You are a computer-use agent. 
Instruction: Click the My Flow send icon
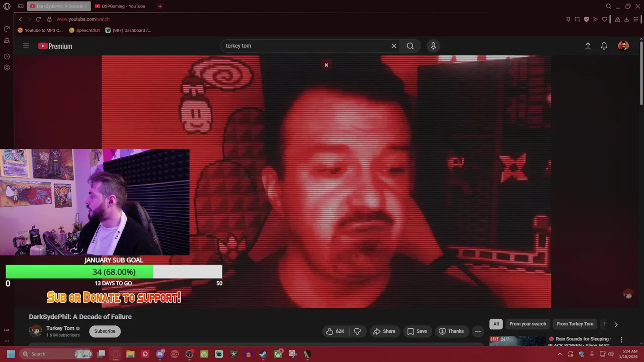point(595,19)
